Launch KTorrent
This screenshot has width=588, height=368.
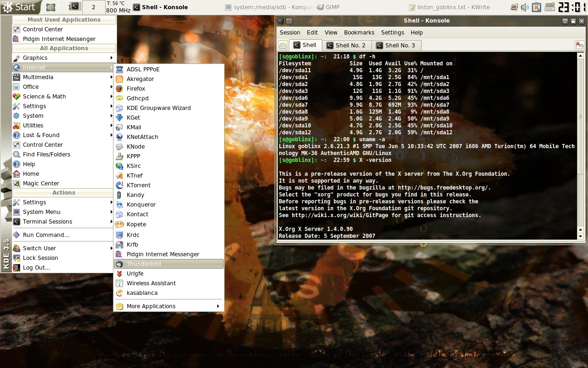pos(169,185)
